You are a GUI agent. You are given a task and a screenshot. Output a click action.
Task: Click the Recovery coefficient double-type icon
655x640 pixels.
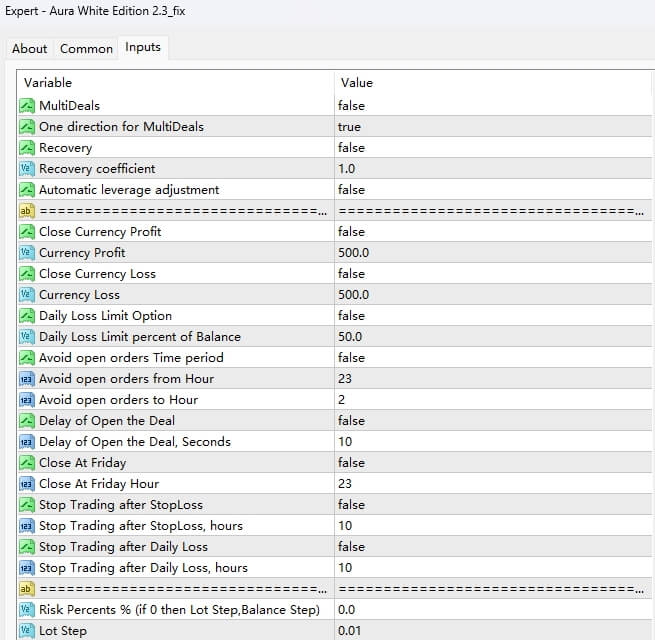click(27, 169)
